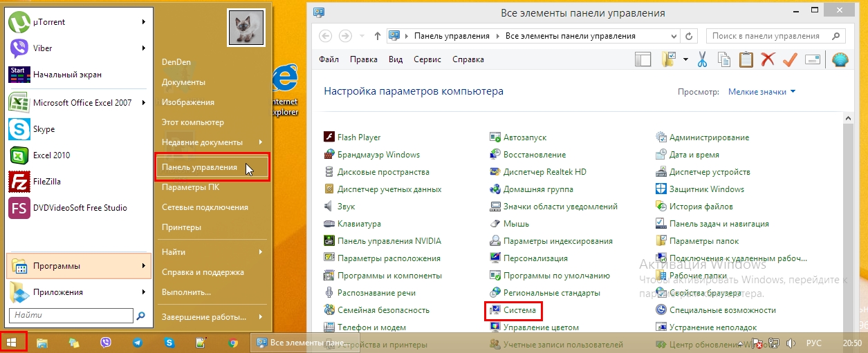Viewport: 868px width, 353px height.
Task: Toggle the navigation pane toolbar icon
Action: (x=643, y=60)
